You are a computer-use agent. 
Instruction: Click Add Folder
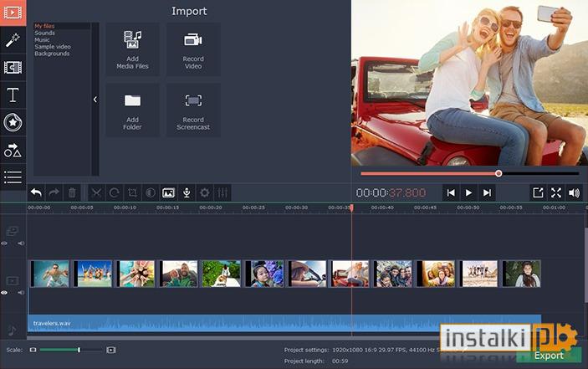point(132,110)
